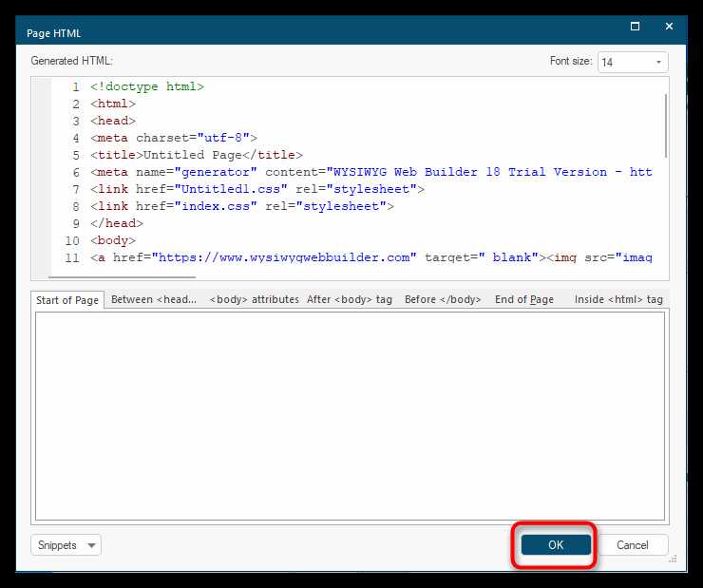Viewport: 703px width, 588px height.
Task: Click the generated HTML vertical scrollbar
Action: [x=666, y=123]
